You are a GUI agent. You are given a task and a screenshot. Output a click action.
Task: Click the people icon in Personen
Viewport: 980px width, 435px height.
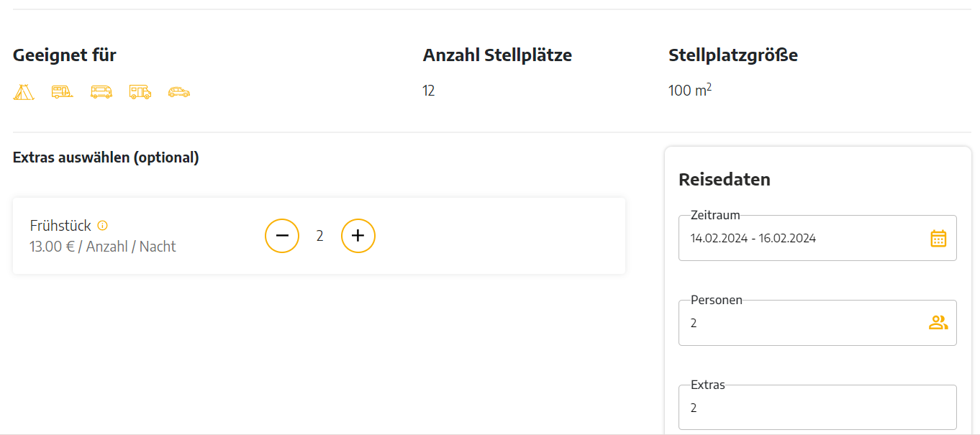938,323
